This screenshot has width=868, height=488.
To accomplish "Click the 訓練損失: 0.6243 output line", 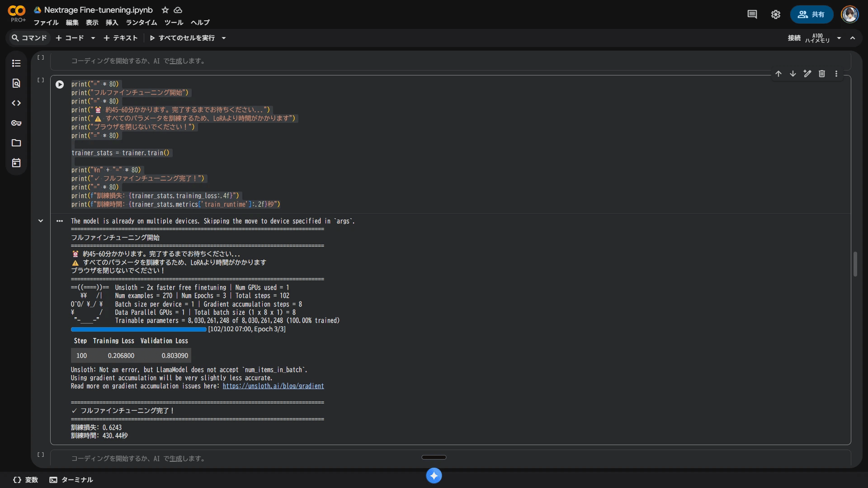I will [x=96, y=427].
